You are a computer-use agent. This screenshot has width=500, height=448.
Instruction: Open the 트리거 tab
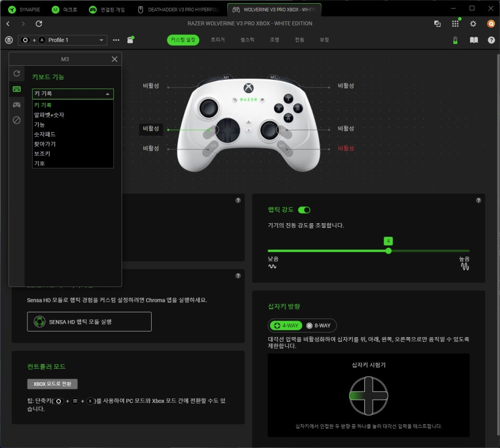pos(218,39)
